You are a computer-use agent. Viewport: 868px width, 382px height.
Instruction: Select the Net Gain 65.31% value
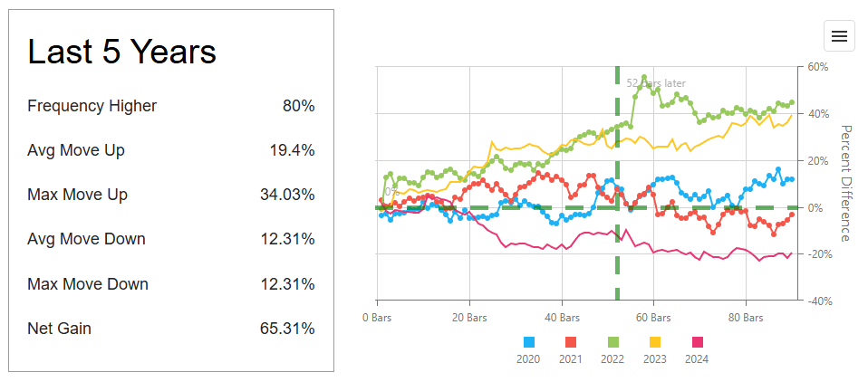[x=287, y=329]
